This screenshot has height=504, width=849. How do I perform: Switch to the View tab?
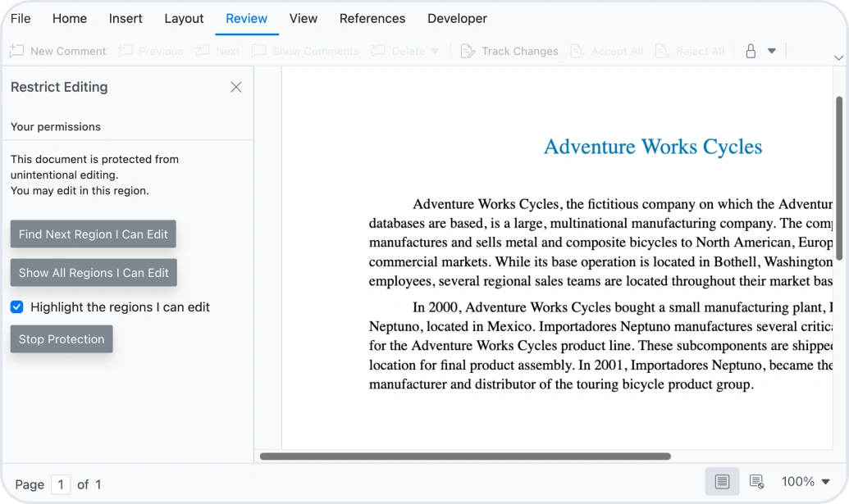(304, 18)
